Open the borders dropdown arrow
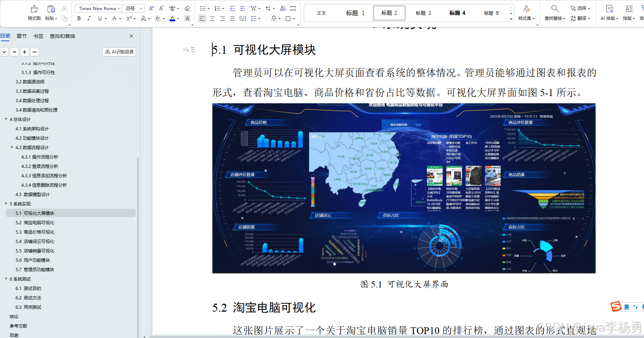 [x=294, y=19]
